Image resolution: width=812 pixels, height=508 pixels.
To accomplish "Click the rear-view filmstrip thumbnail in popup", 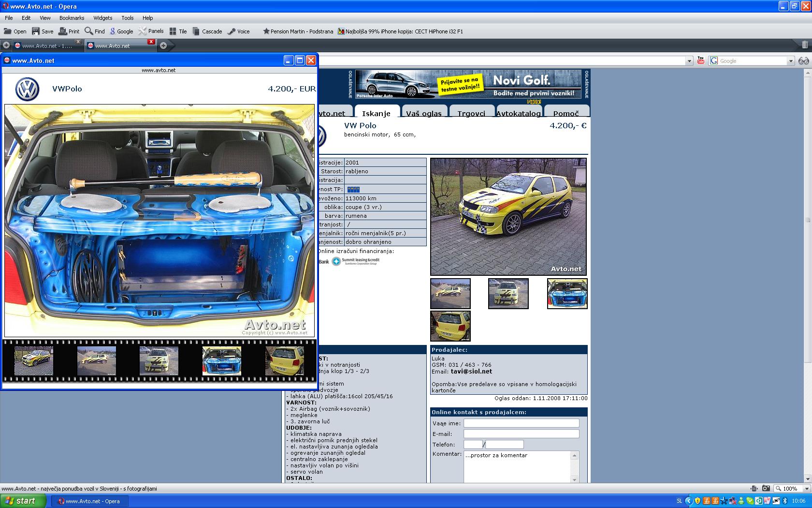I will coord(285,361).
